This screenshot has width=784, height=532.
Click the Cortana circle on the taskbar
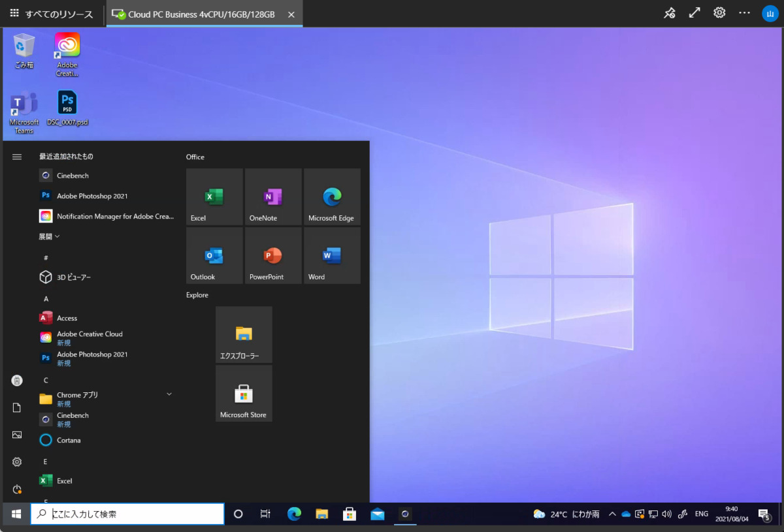tap(238, 514)
